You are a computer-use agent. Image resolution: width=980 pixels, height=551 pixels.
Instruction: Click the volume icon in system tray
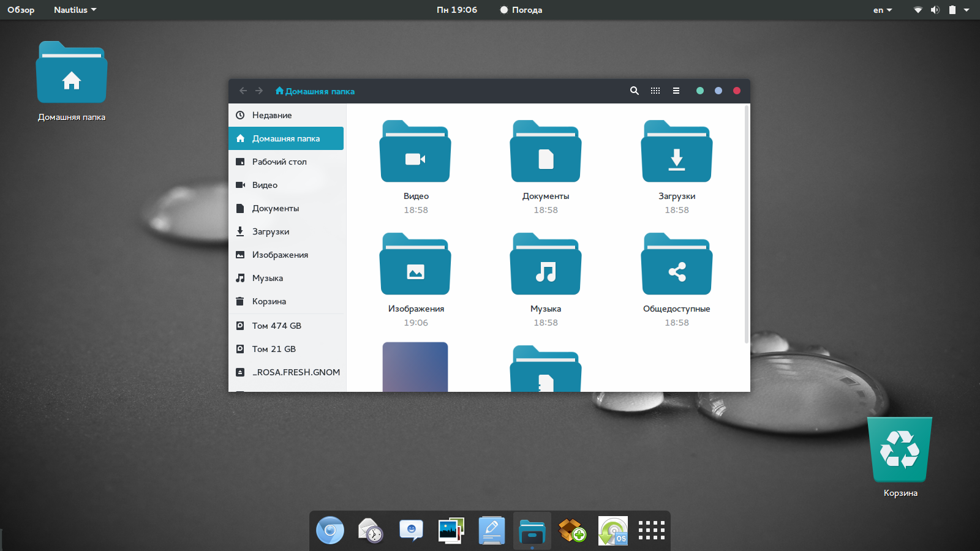click(935, 10)
